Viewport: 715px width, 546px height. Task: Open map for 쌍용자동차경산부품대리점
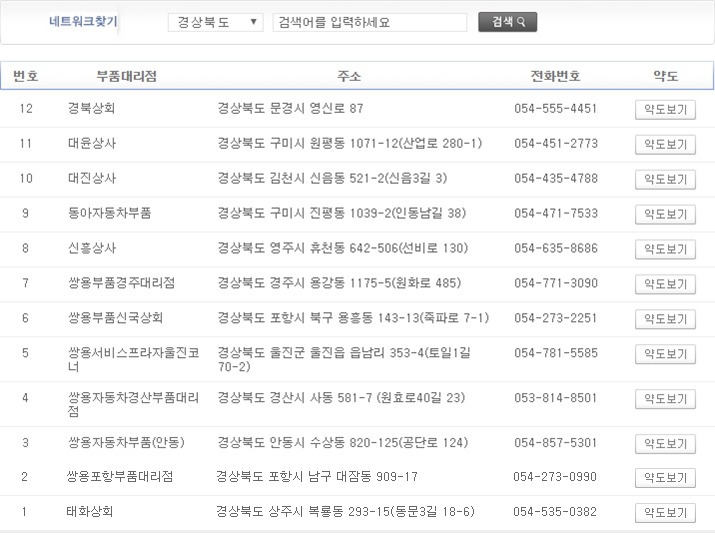coord(665,399)
